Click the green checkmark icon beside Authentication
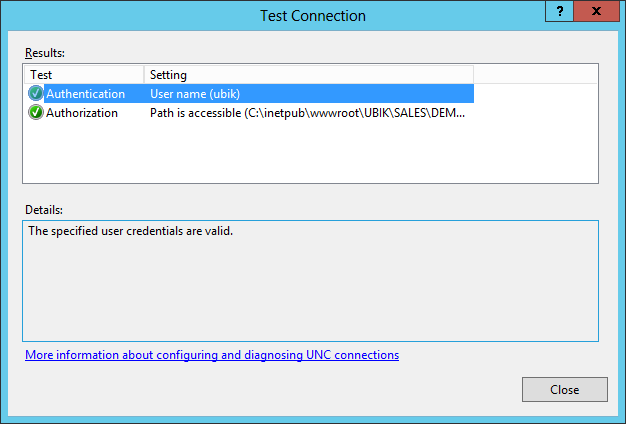Image resolution: width=626 pixels, height=424 pixels. pos(36,94)
